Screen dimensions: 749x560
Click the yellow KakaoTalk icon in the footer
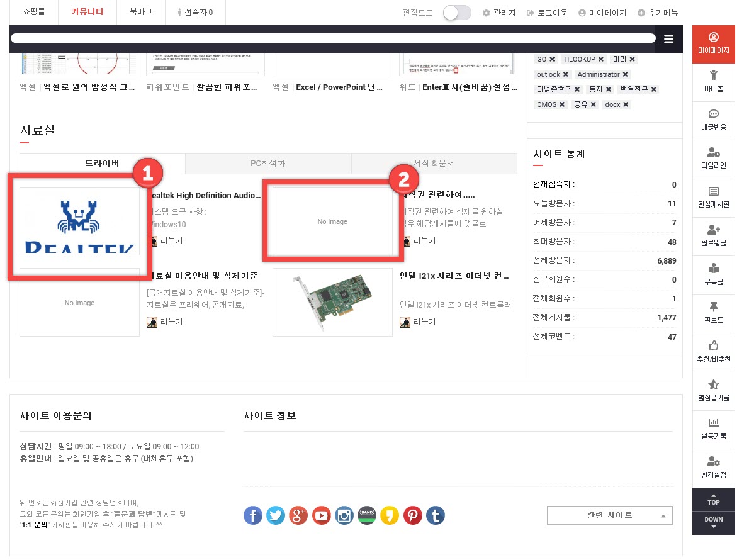[390, 515]
